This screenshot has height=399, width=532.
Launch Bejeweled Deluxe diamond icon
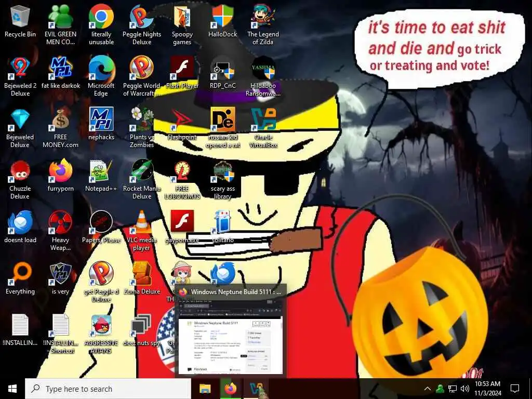coord(20,120)
